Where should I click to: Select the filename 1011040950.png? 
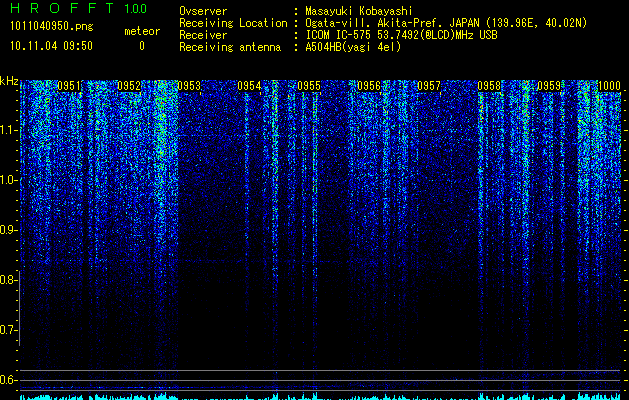point(52,27)
